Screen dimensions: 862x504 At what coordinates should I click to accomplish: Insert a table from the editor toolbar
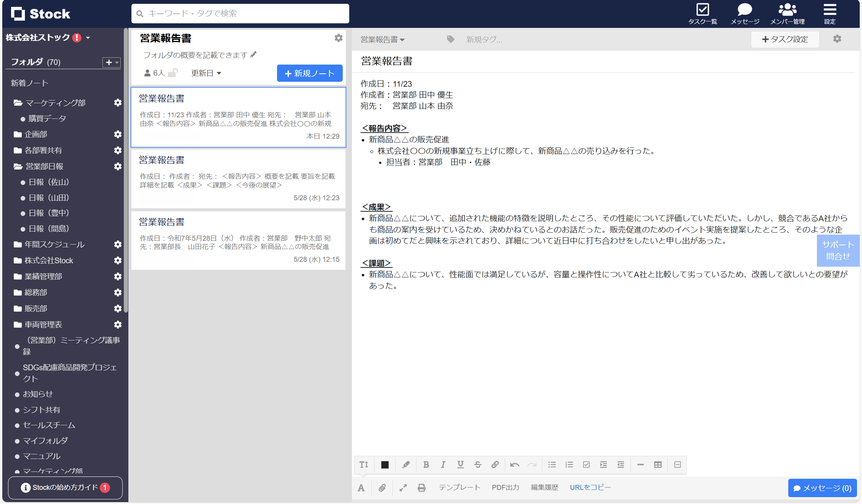coord(658,465)
